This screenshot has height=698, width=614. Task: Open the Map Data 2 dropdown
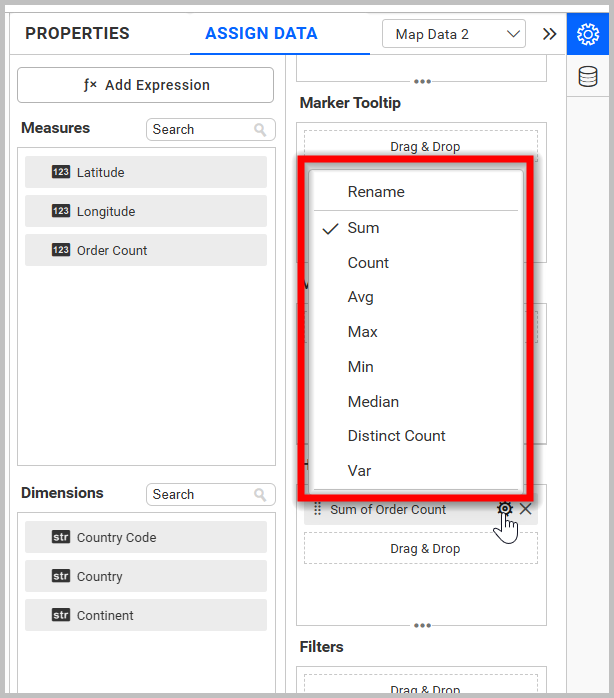(x=454, y=34)
